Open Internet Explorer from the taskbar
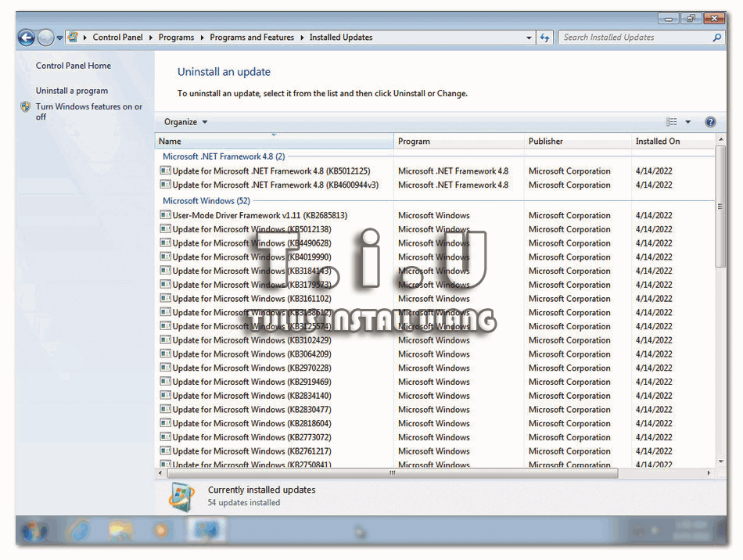The image size is (743, 560). coord(78,530)
